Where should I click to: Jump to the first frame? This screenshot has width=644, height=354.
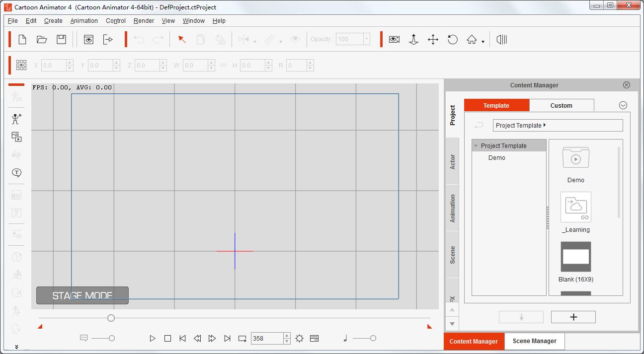coord(182,338)
